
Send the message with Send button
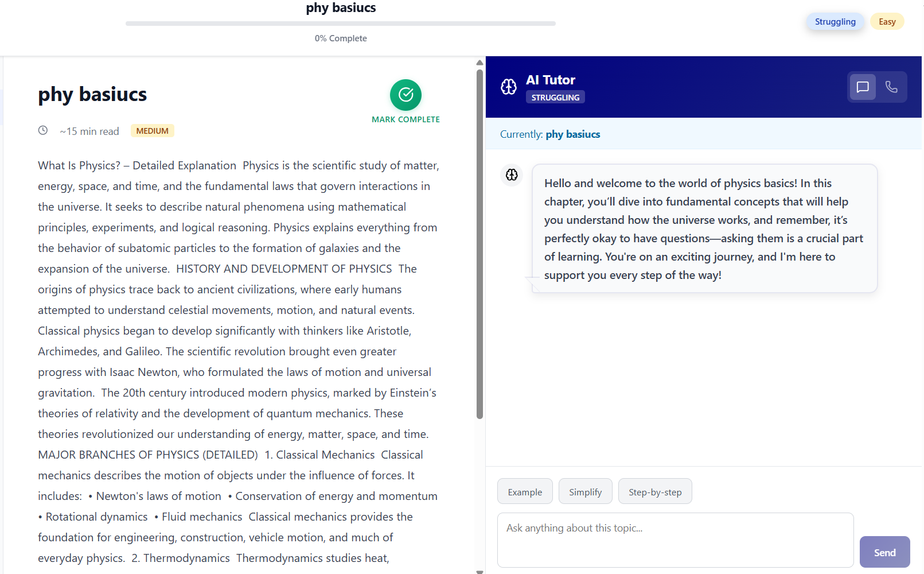pyautogui.click(x=884, y=552)
